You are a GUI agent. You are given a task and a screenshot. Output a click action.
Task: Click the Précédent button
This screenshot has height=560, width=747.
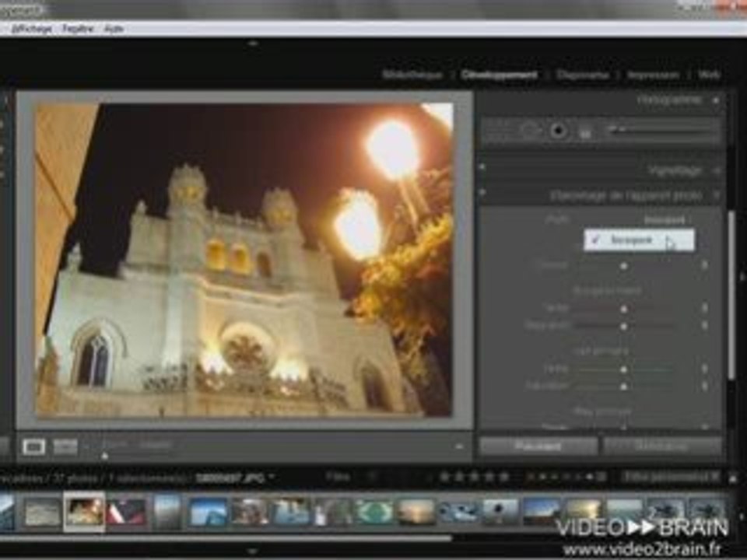coord(538,446)
